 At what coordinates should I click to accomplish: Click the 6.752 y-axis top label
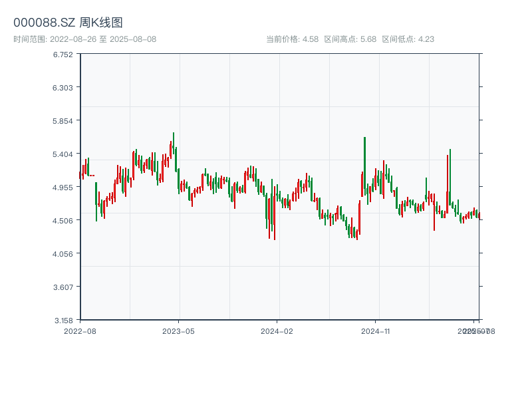click(x=63, y=55)
